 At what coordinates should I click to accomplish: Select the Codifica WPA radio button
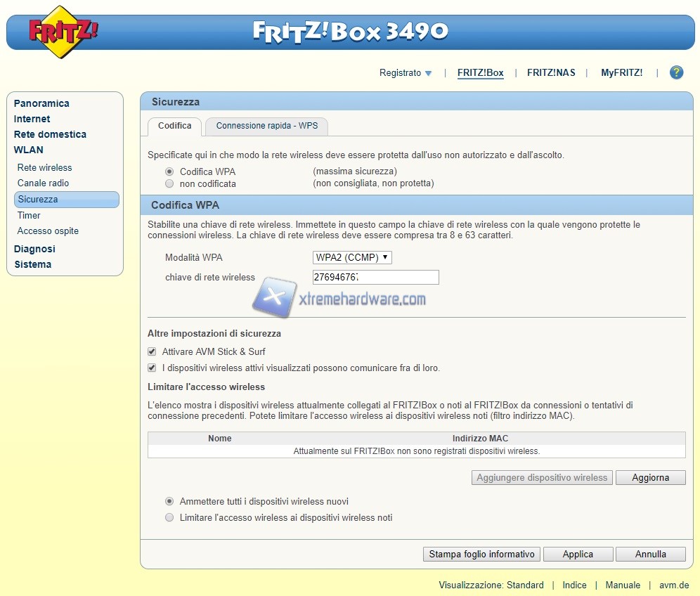[169, 171]
